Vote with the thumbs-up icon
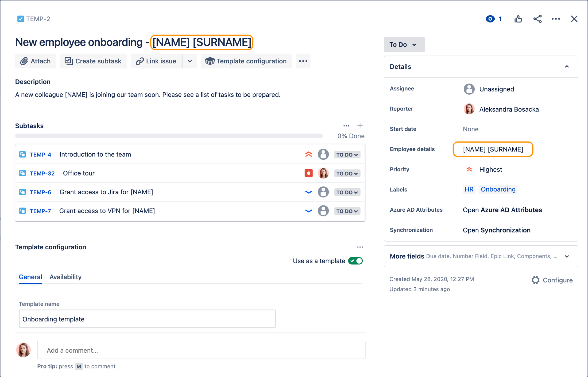The height and width of the screenshot is (377, 588). (x=518, y=19)
